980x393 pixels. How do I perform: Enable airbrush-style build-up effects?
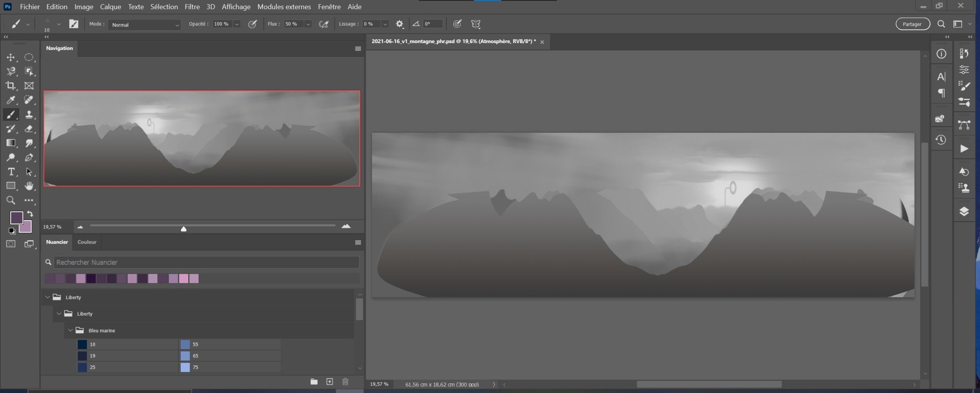pyautogui.click(x=323, y=24)
